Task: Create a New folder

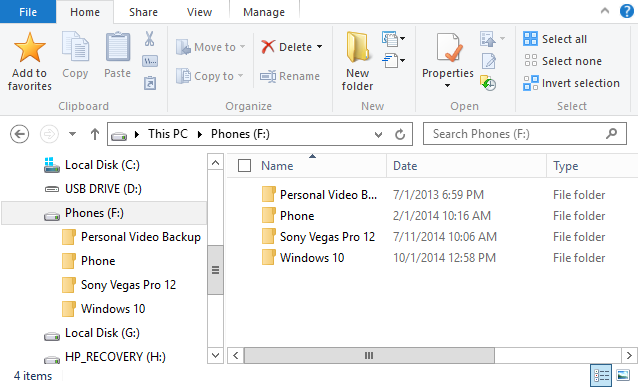Action: pos(357,62)
